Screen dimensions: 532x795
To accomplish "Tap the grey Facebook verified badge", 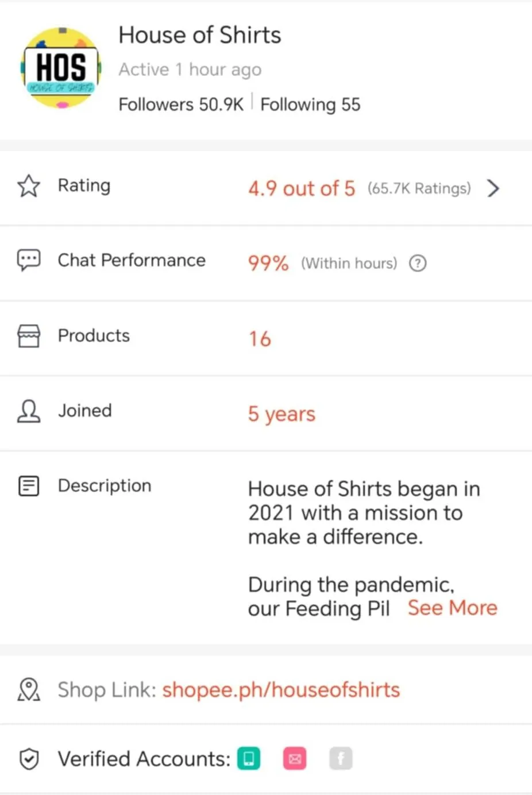I will 341,759.
